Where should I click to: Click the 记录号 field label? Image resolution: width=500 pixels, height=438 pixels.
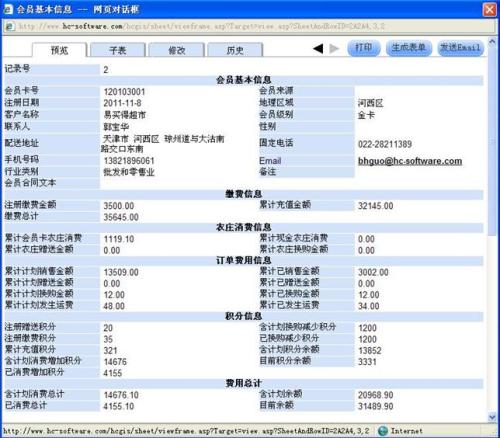pyautogui.click(x=17, y=69)
